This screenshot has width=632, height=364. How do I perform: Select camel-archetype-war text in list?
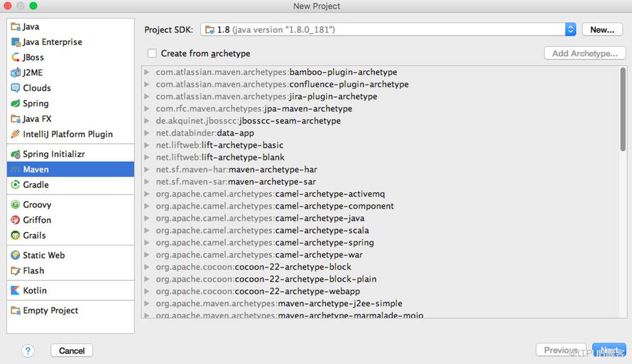(319, 255)
